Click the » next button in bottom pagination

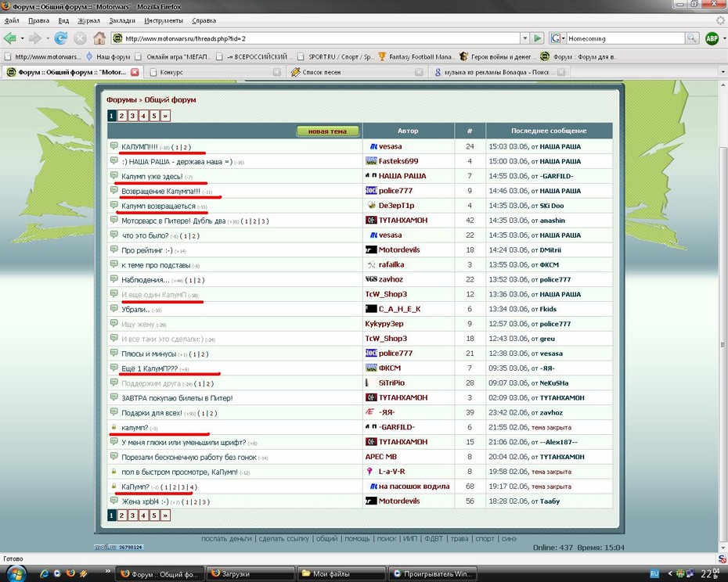click(165, 515)
